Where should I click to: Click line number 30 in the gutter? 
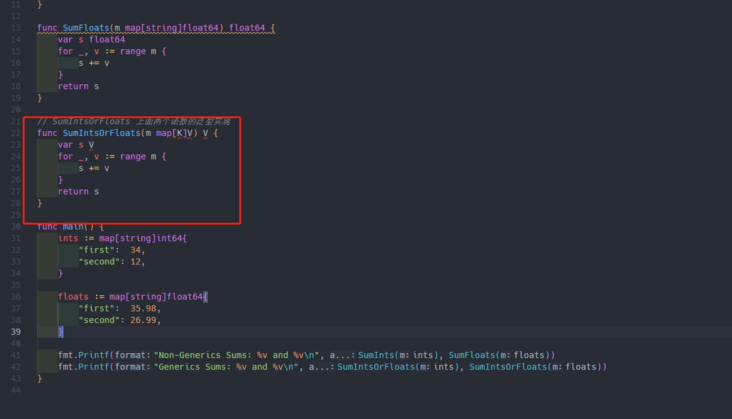pyautogui.click(x=16, y=227)
